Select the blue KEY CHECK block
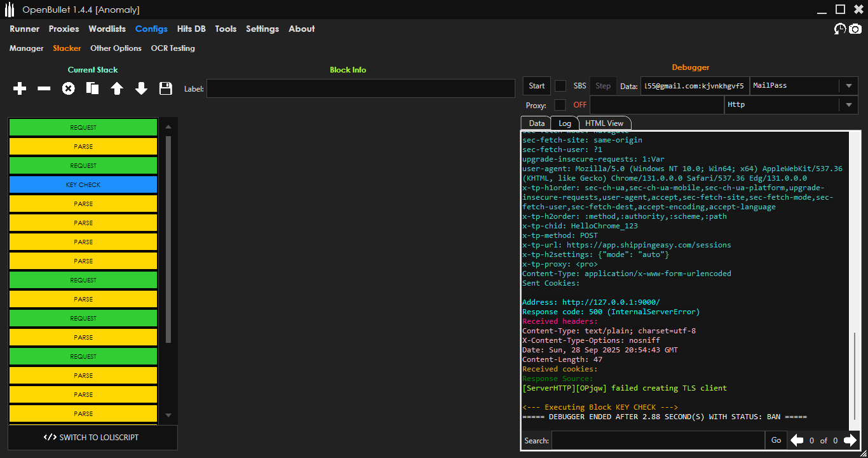 tap(83, 185)
